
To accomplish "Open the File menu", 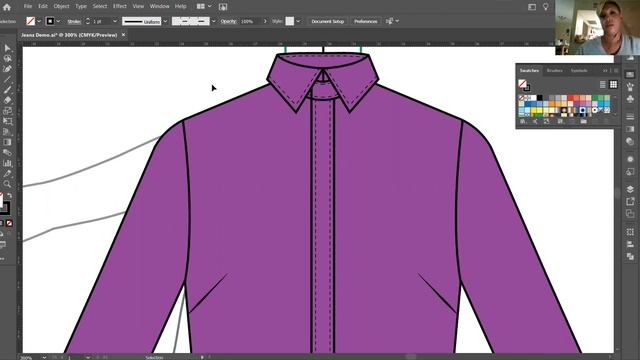I will pos(28,7).
